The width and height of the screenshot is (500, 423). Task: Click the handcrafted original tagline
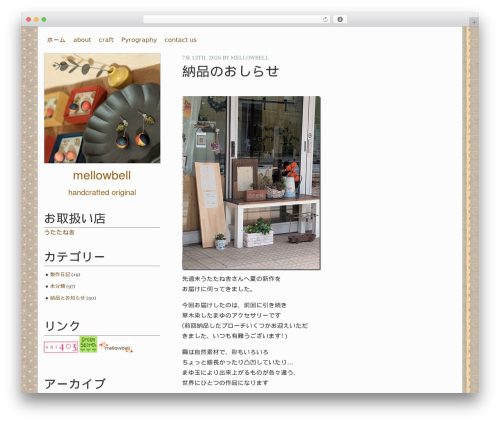[x=102, y=192]
